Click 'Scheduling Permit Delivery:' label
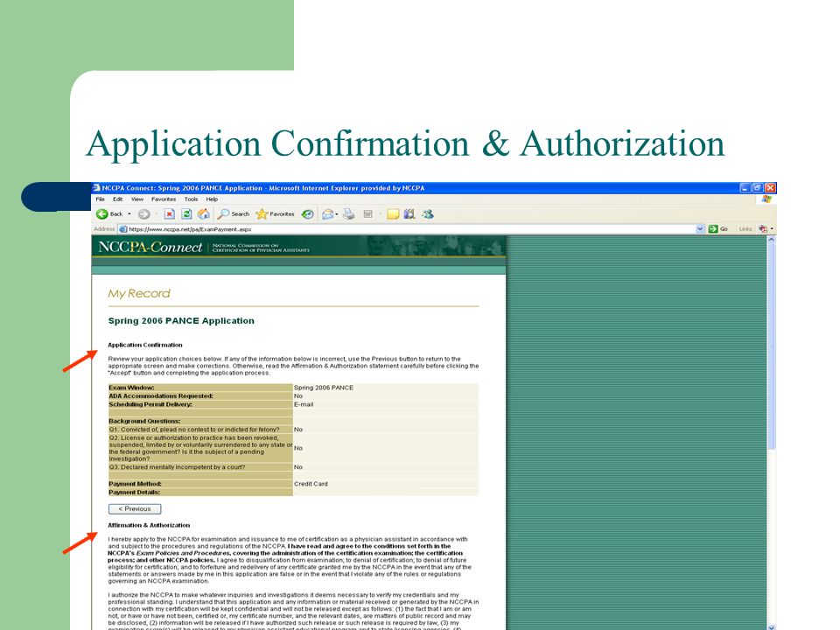 pyautogui.click(x=150, y=404)
